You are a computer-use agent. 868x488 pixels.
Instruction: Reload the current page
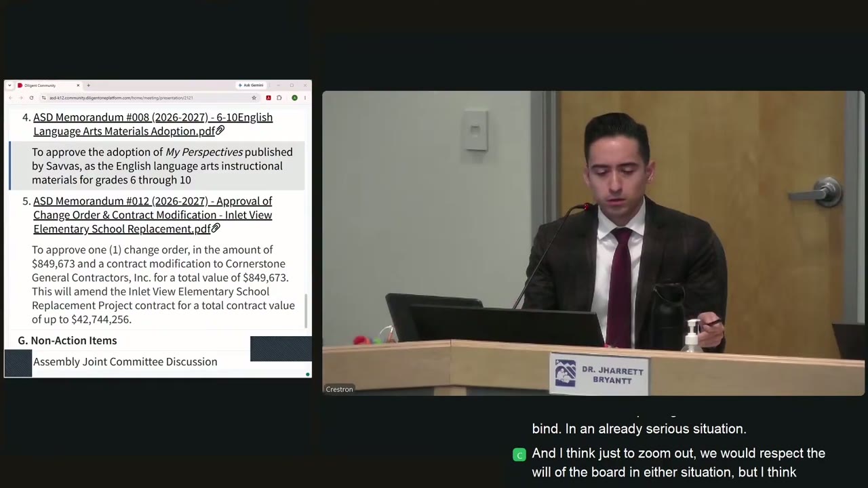pyautogui.click(x=31, y=98)
